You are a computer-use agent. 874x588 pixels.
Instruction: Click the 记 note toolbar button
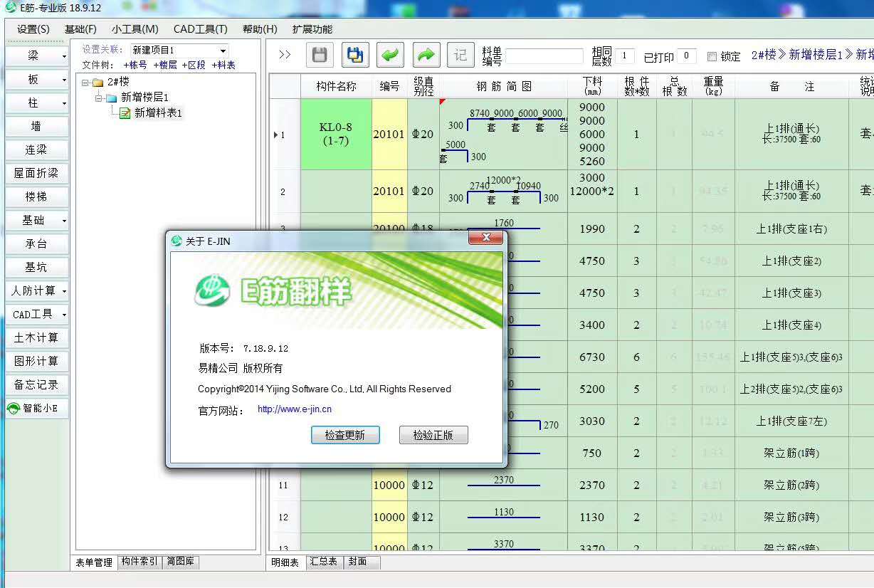click(x=460, y=55)
